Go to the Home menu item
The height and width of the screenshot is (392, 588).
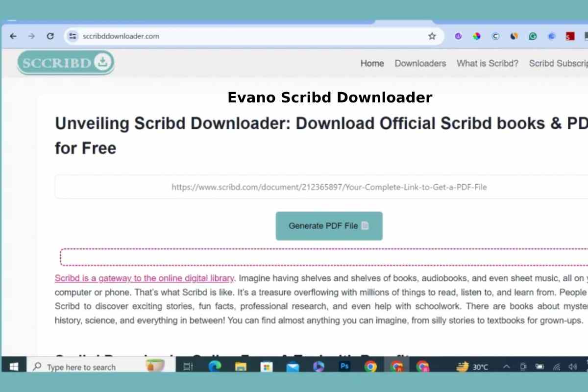(x=372, y=63)
